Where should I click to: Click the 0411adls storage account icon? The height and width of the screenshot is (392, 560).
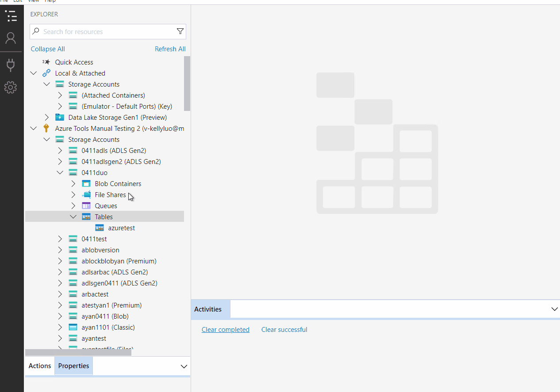73,151
